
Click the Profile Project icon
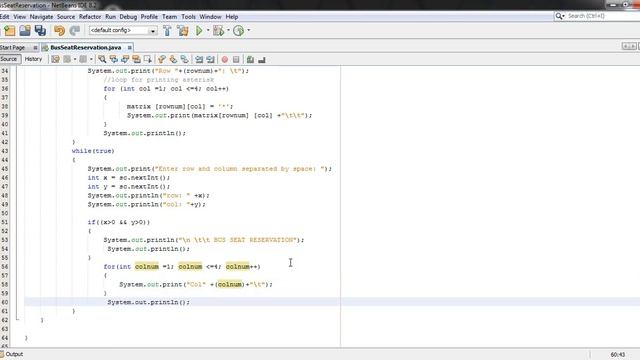(x=238, y=31)
